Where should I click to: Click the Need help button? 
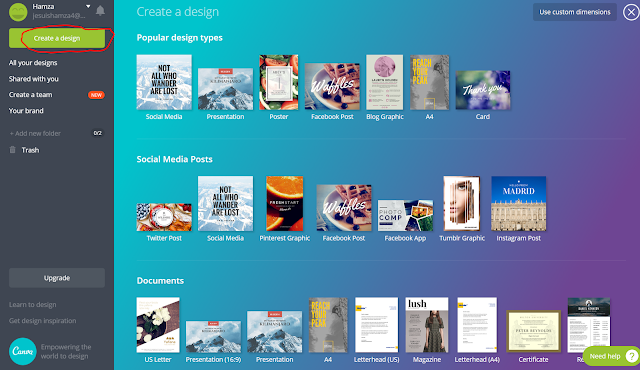coord(611,356)
